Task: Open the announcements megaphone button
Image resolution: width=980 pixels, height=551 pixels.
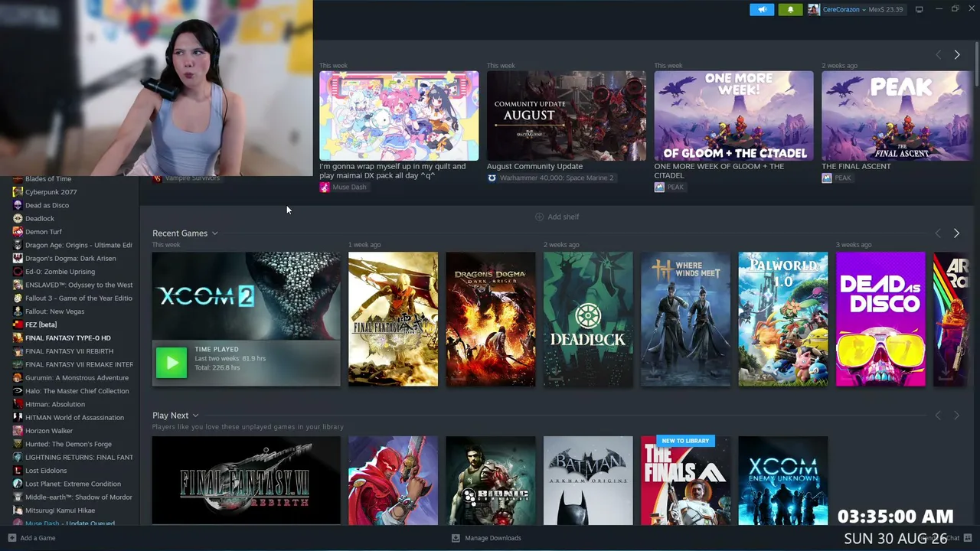Action: click(x=762, y=9)
